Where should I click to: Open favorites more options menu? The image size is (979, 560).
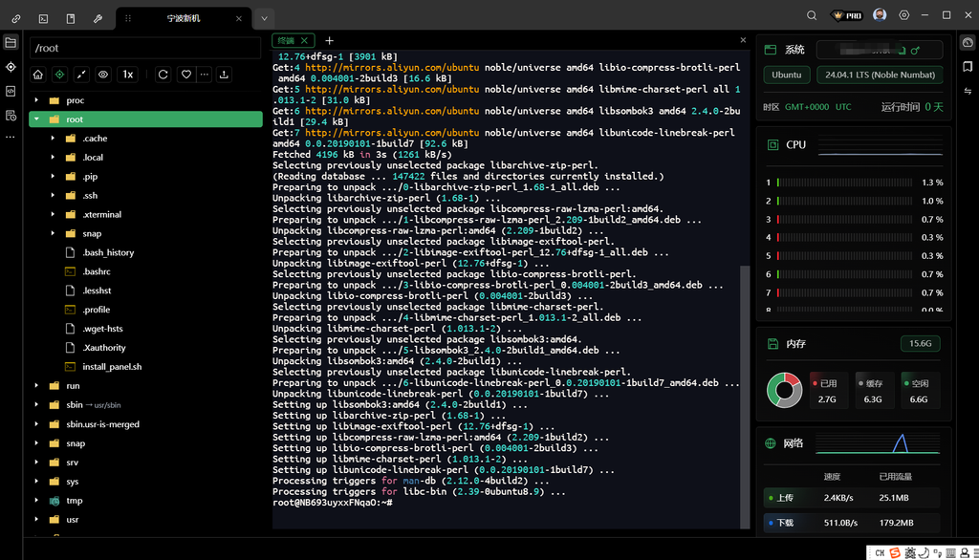click(x=205, y=75)
